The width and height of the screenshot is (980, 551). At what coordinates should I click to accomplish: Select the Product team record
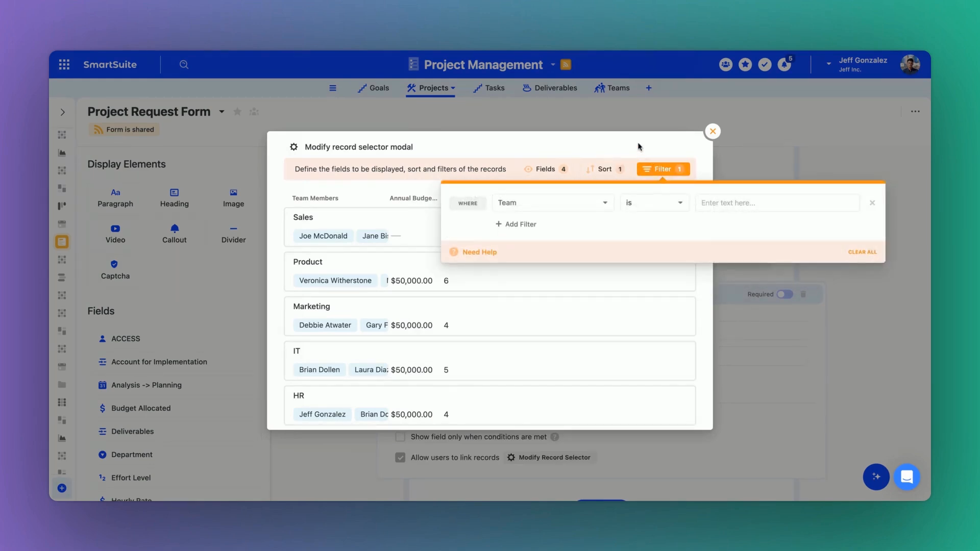click(x=489, y=271)
